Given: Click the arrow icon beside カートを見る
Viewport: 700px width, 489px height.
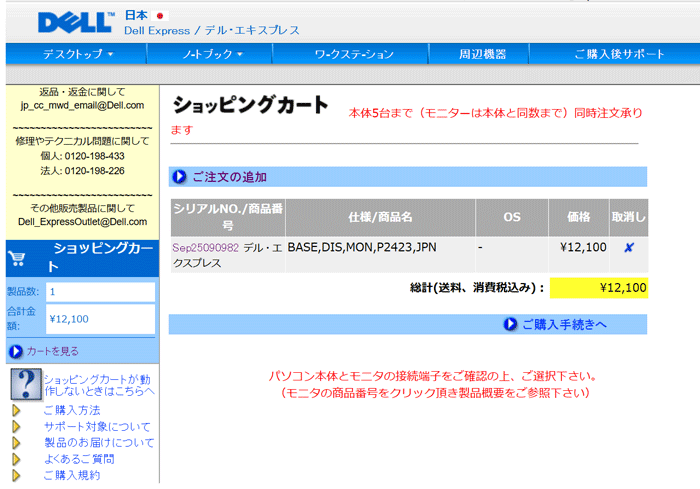Looking at the screenshot, I should coord(15,351).
